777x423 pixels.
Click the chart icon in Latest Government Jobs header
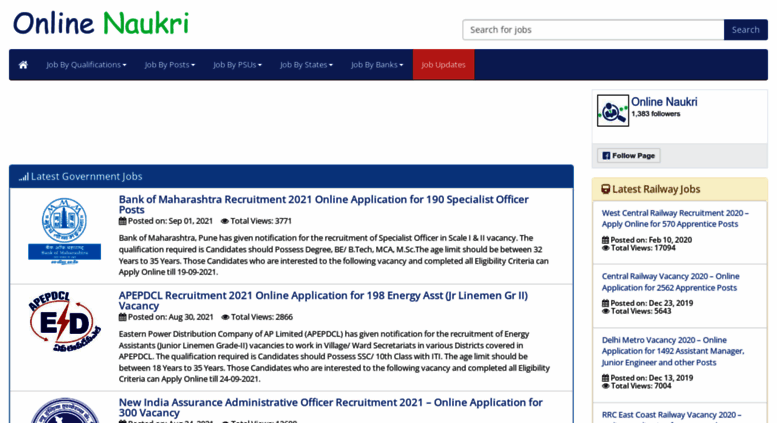tap(24, 177)
